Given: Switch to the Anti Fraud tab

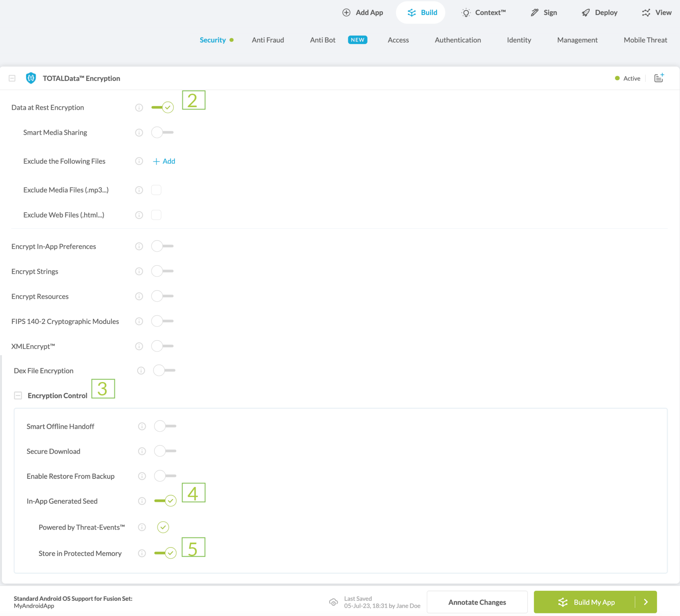Looking at the screenshot, I should (268, 40).
